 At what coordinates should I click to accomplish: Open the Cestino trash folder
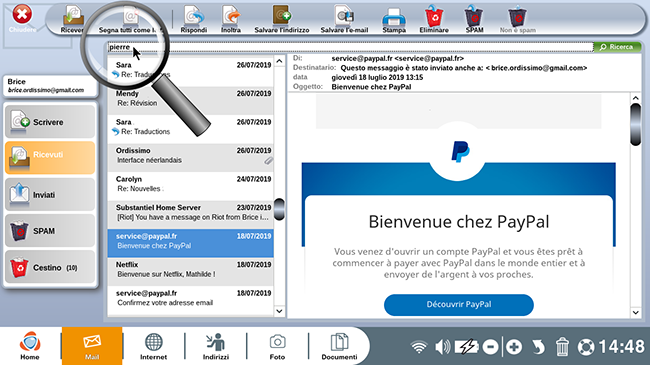tap(50, 267)
